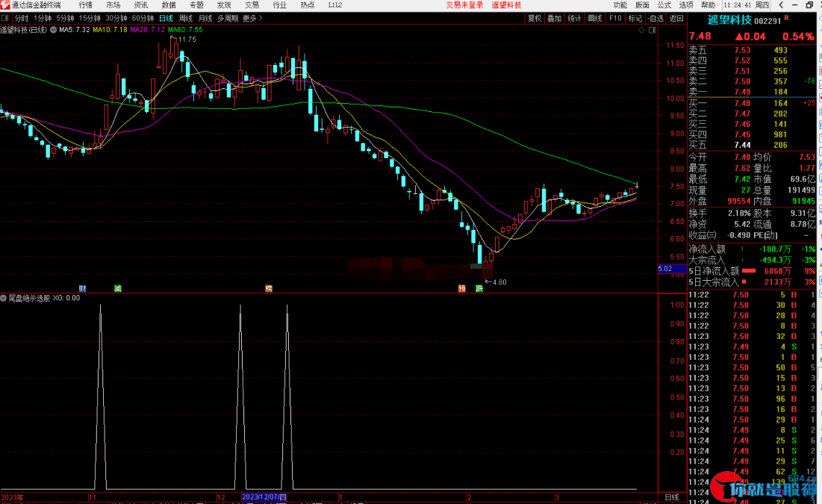Open the 功能 menu
The width and height of the screenshot is (822, 504).
tap(620, 4)
